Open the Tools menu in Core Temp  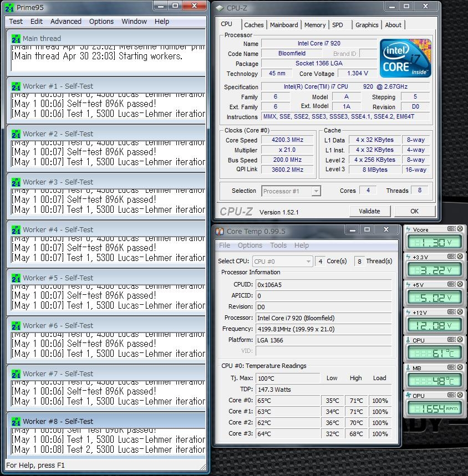click(278, 245)
